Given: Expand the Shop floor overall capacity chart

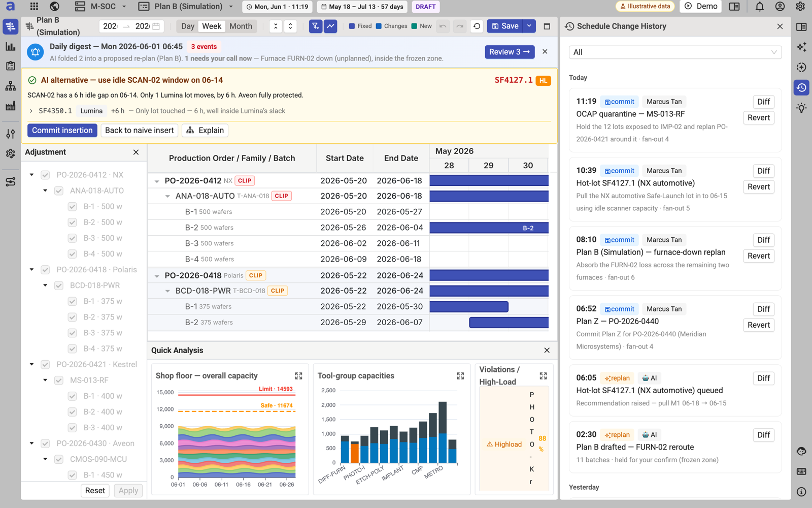Looking at the screenshot, I should (x=298, y=376).
